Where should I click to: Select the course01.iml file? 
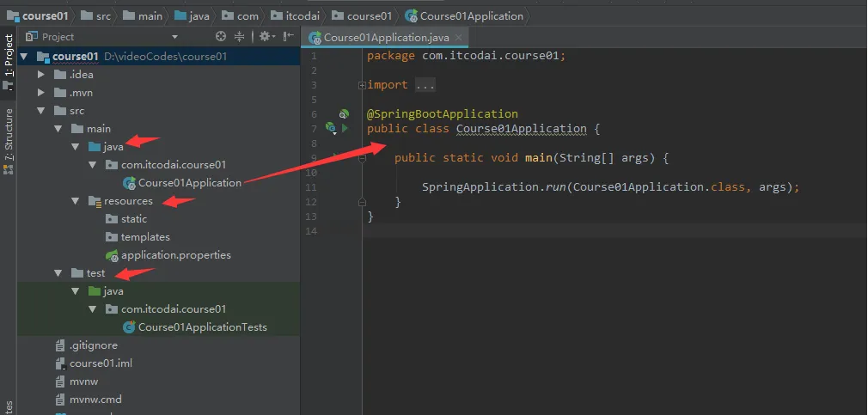click(101, 363)
